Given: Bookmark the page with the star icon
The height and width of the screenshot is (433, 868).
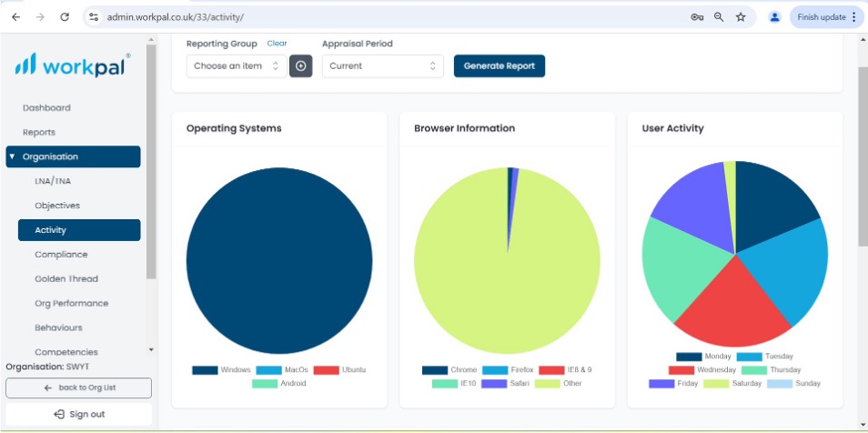Looking at the screenshot, I should pos(741,17).
